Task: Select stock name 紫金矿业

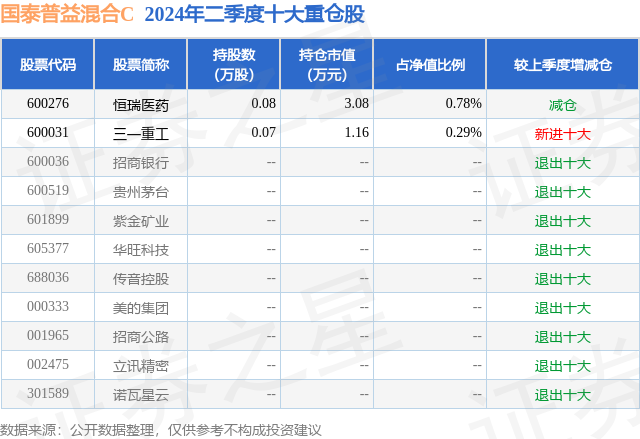Action: coord(141,221)
